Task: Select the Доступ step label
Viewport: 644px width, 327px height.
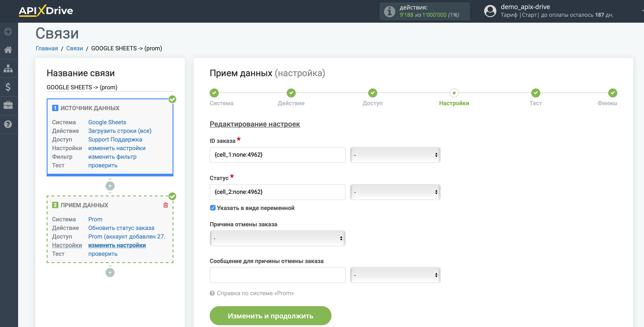Action: (x=372, y=103)
